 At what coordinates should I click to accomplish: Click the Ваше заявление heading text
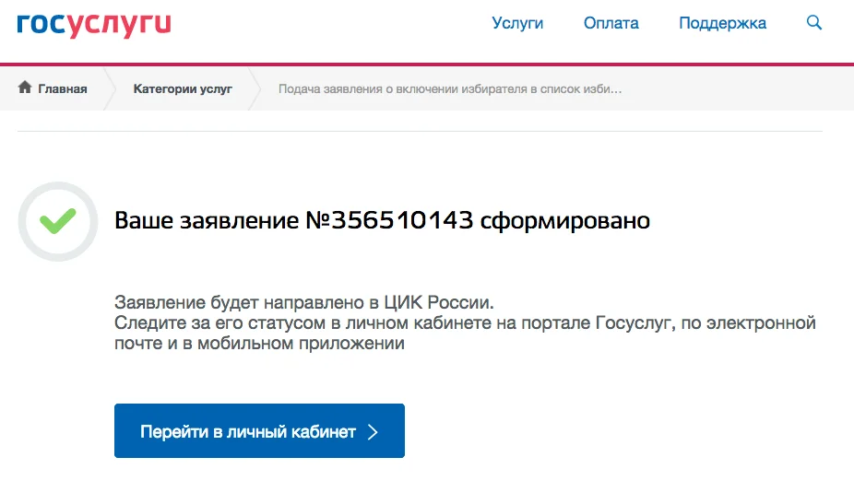click(208, 221)
